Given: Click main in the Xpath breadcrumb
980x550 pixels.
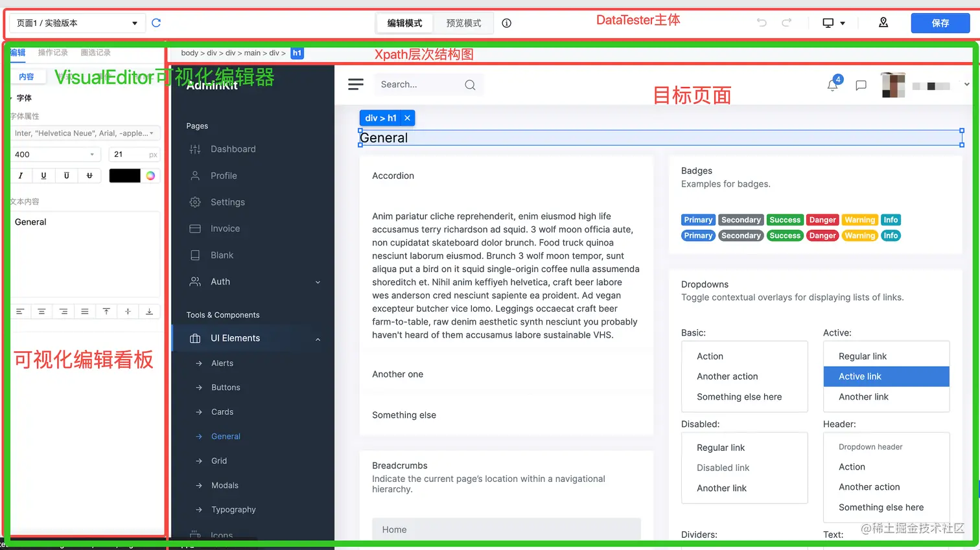Looking at the screenshot, I should coord(252,53).
